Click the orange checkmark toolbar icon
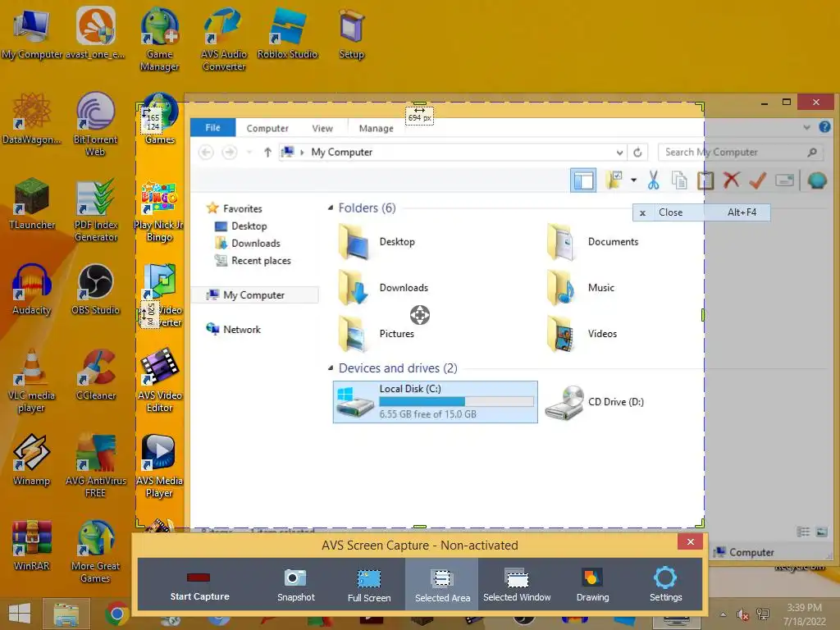The image size is (840, 630). point(757,180)
